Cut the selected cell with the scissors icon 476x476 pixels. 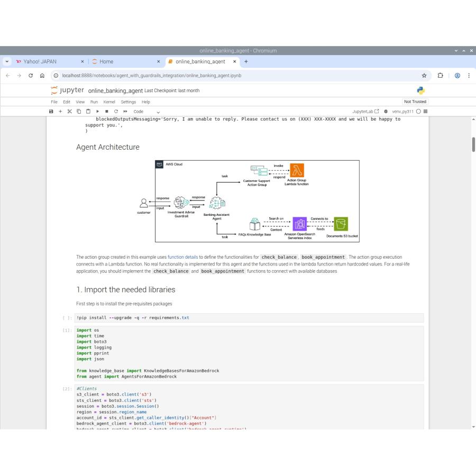click(x=69, y=112)
